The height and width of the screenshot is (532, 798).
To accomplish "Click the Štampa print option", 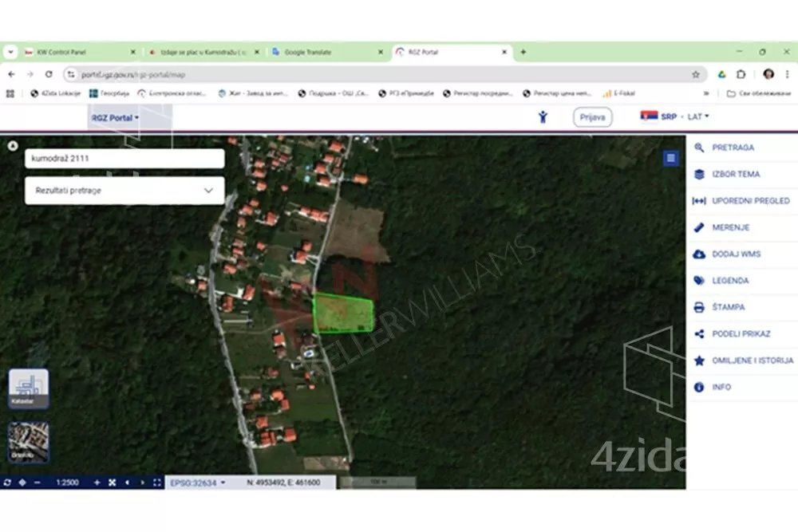I will coord(727,307).
